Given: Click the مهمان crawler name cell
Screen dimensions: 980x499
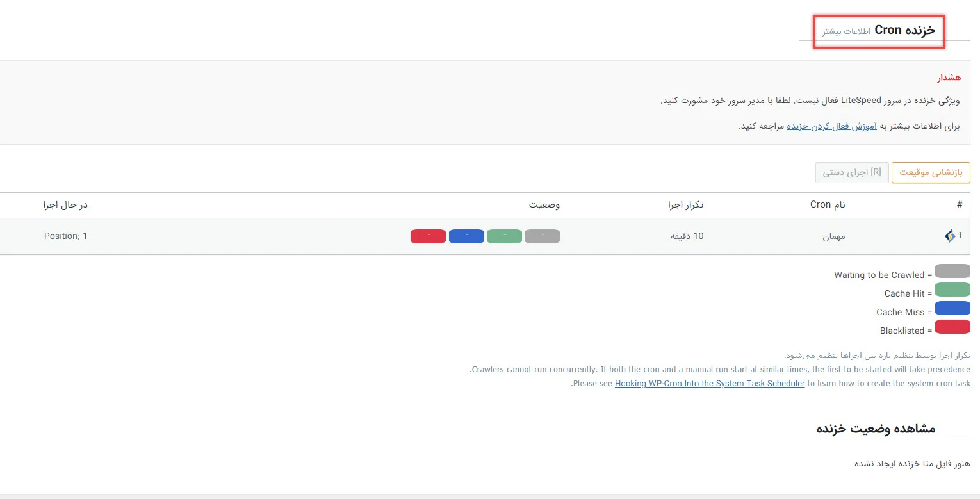Looking at the screenshot, I should click(834, 236).
